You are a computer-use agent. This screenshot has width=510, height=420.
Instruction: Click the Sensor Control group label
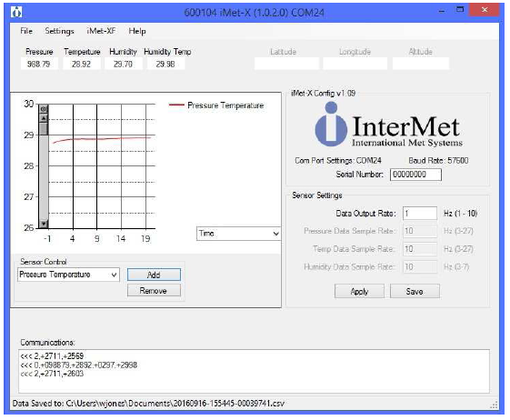point(44,262)
